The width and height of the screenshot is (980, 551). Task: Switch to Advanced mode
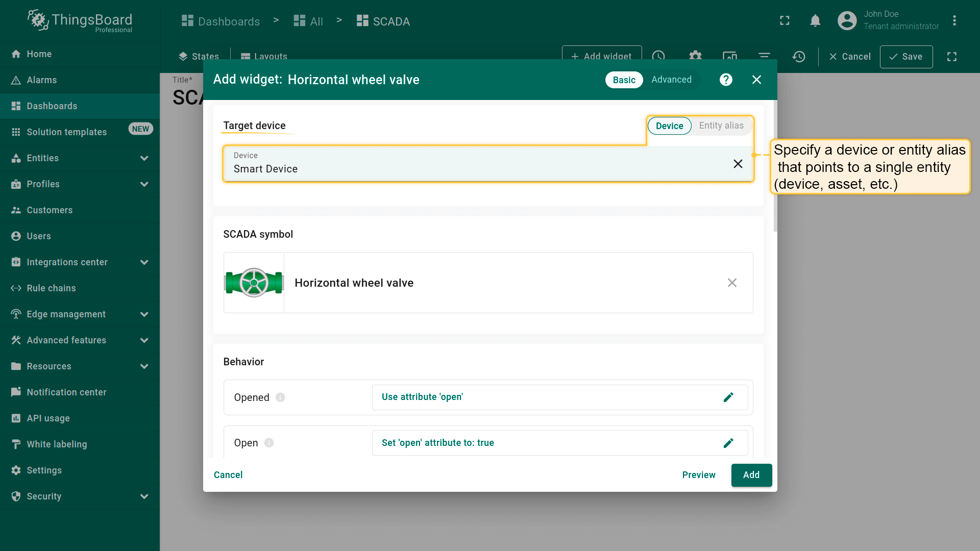pyautogui.click(x=671, y=80)
